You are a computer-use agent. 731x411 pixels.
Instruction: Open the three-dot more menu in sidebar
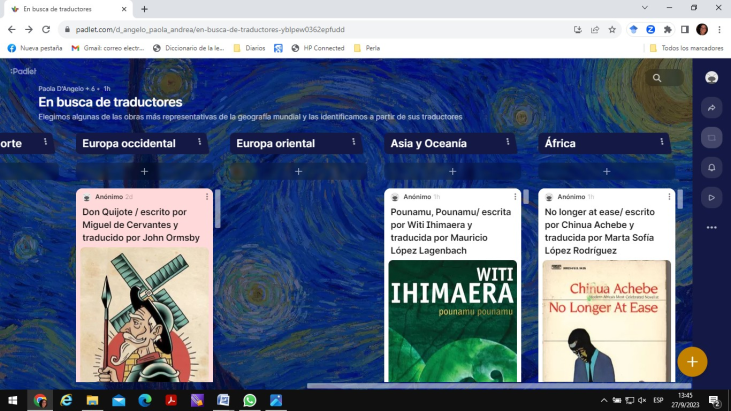click(x=711, y=227)
